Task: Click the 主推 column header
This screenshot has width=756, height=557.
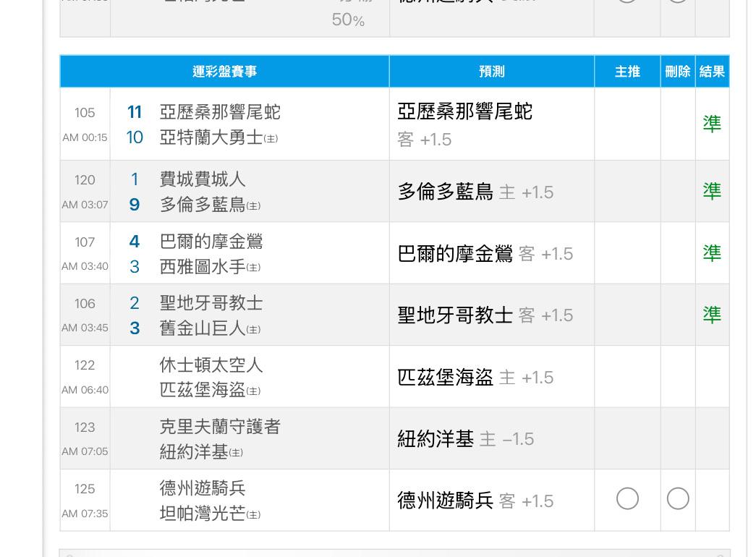Action: [627, 72]
